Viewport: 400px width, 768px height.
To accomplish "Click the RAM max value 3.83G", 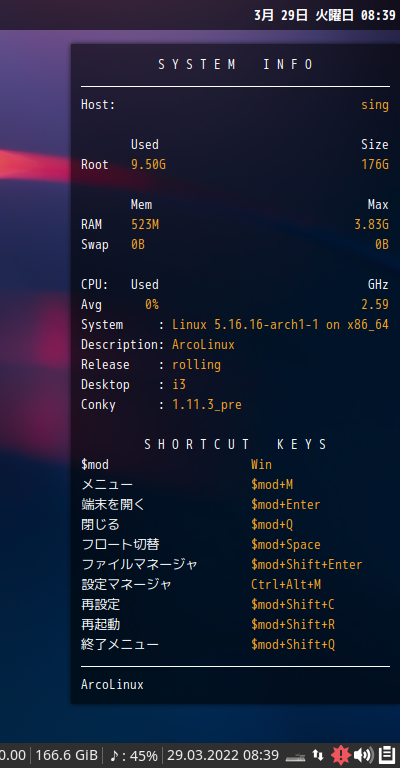I will [x=372, y=225].
